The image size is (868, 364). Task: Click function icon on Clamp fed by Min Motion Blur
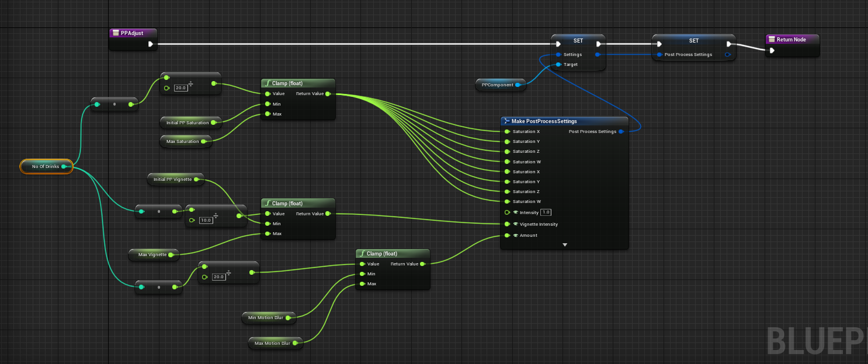(362, 254)
